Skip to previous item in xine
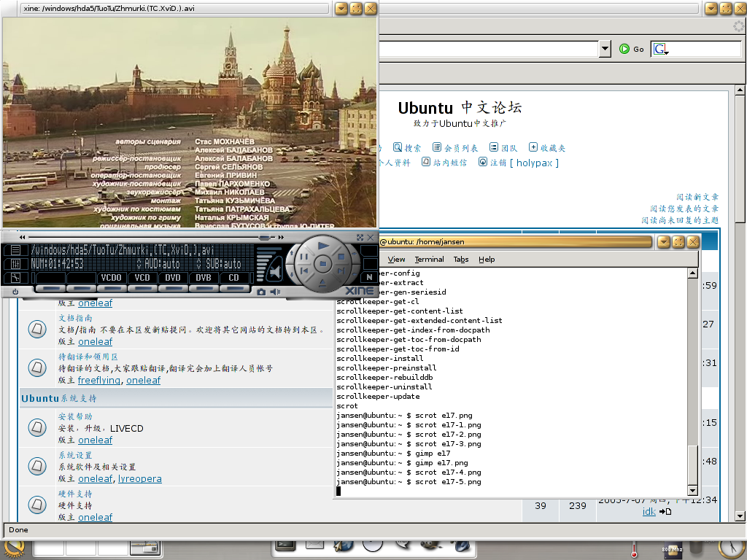 tap(304, 271)
